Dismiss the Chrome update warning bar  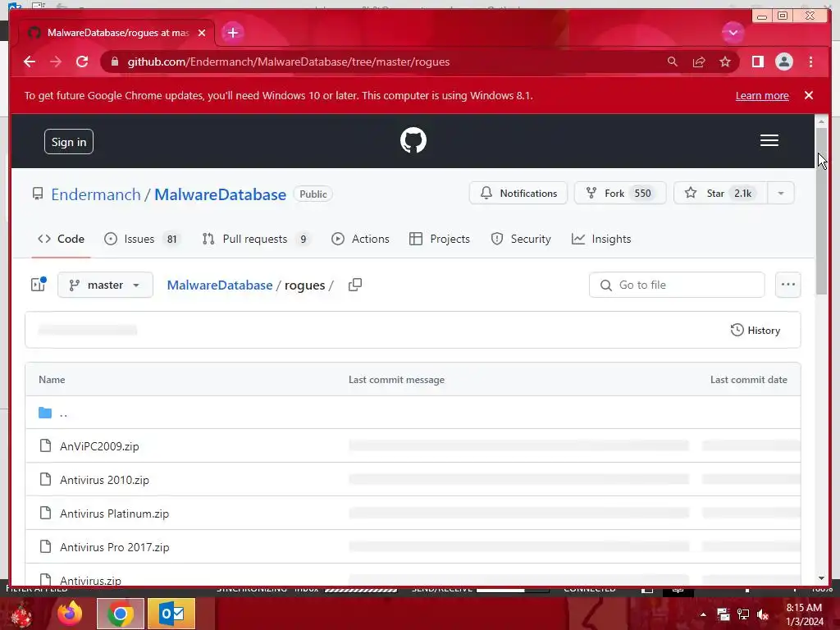pos(808,95)
